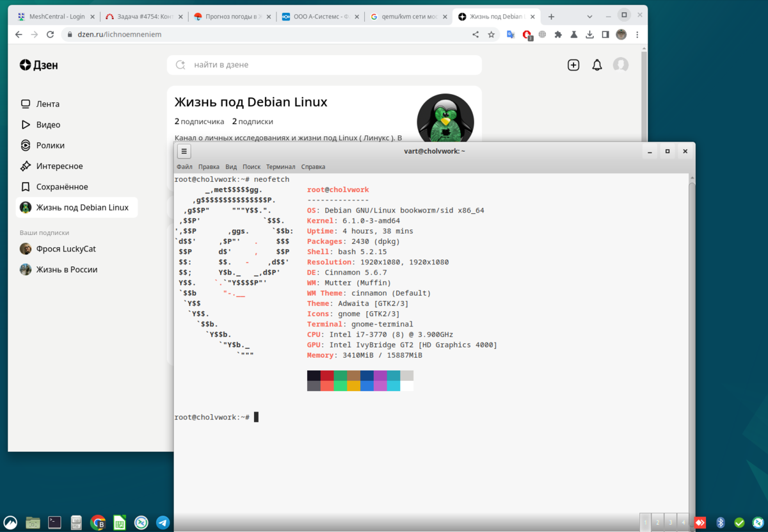Open Bluetooth tray icon

pyautogui.click(x=720, y=522)
